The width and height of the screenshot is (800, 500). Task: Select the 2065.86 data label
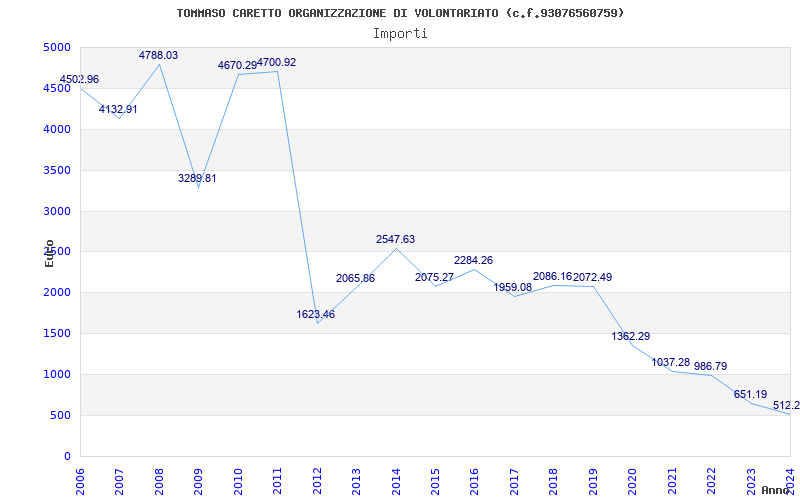click(355, 279)
